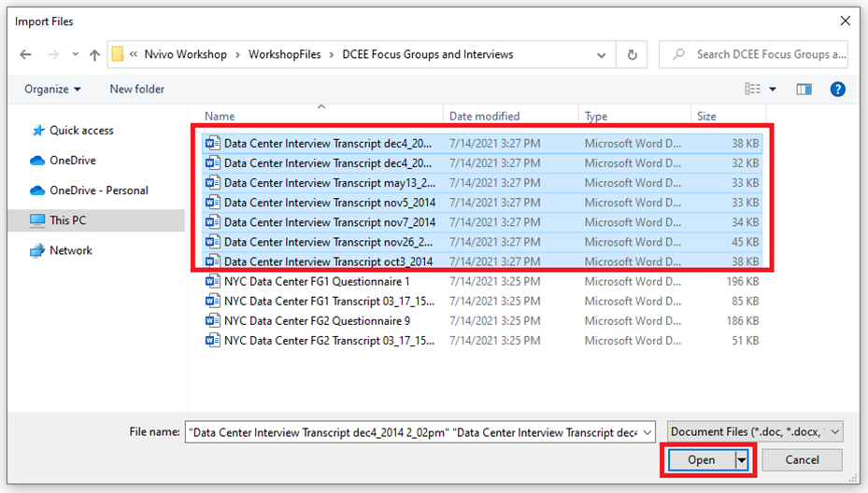
Task: Select NYC Data Center FG2 Questionnaire 9
Action: pyautogui.click(x=482, y=320)
